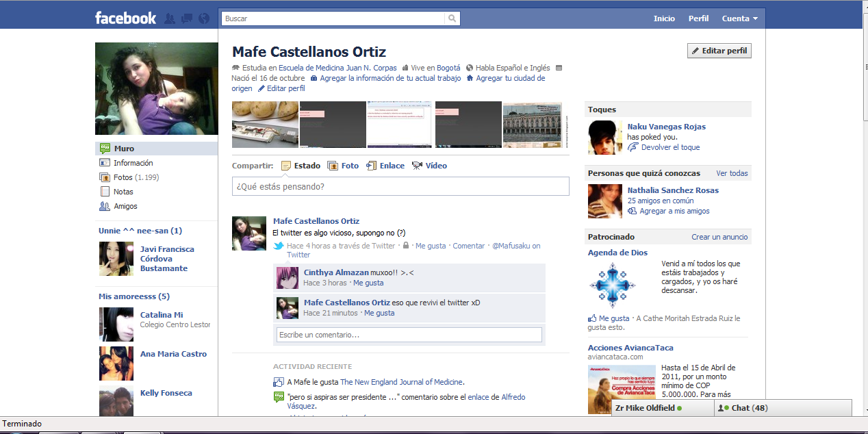The image size is (868, 434).
Task: Click the Foto icon to share a photo
Action: tap(333, 166)
